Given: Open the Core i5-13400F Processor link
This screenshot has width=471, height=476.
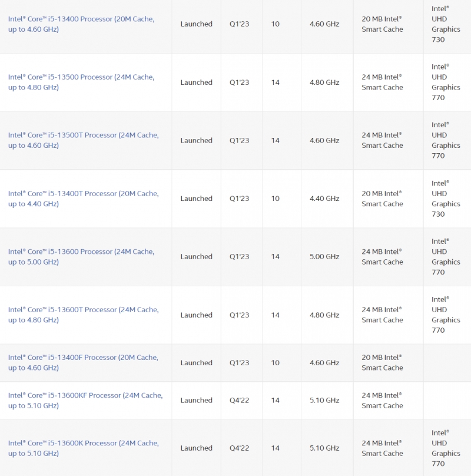Looking at the screenshot, I should pos(83,362).
